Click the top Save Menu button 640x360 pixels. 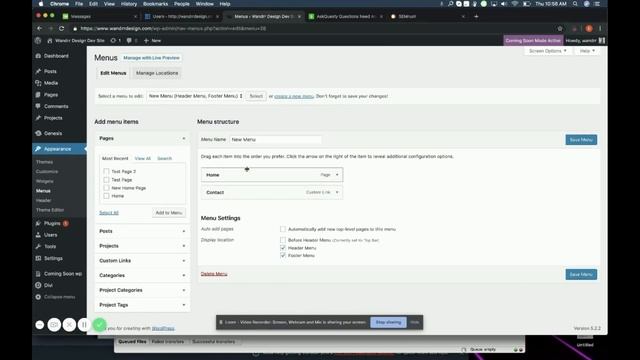(x=581, y=140)
